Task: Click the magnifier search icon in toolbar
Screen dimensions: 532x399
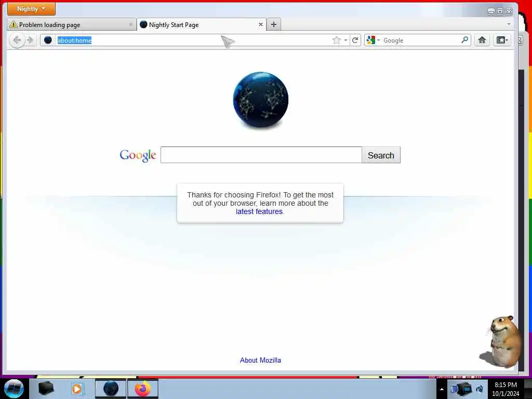Action: [x=465, y=40]
